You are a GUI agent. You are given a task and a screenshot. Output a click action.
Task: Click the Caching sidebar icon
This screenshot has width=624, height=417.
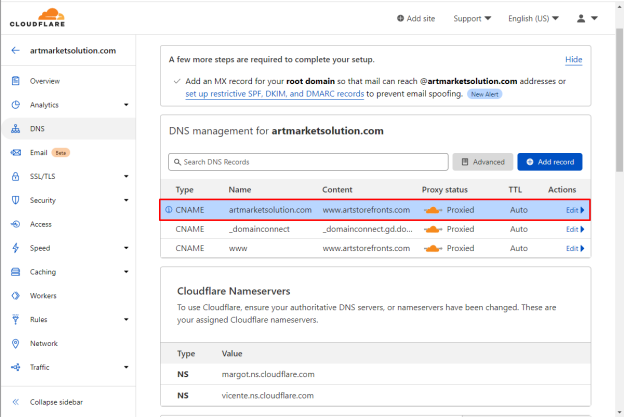16,272
